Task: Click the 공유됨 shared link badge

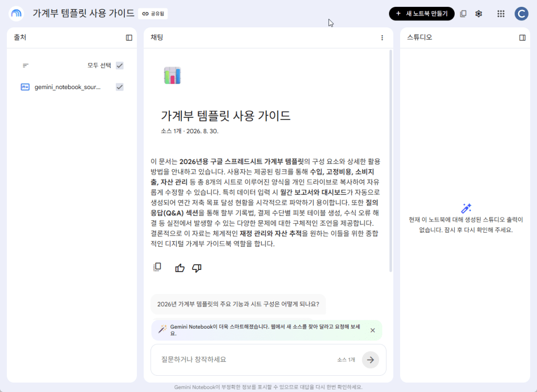Action: point(153,14)
